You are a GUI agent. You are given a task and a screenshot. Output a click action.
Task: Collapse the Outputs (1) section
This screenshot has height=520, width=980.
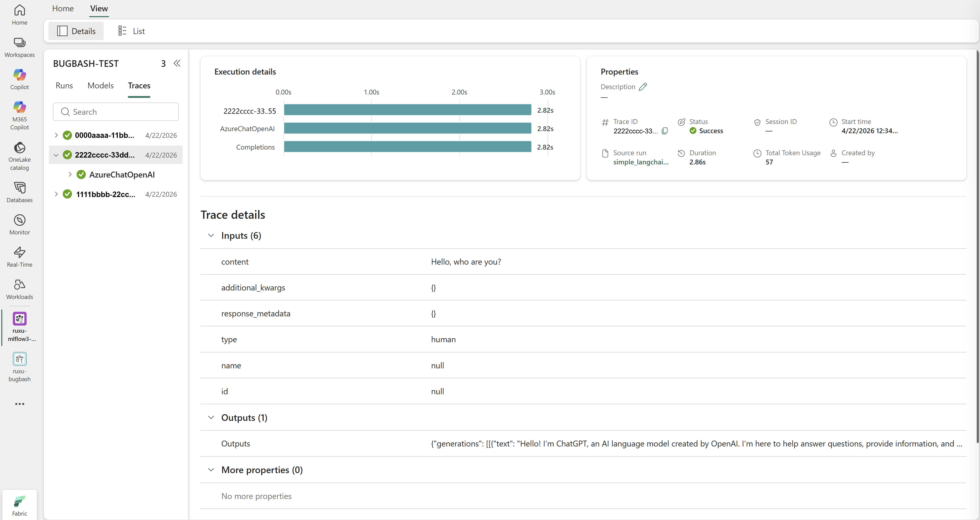(211, 417)
